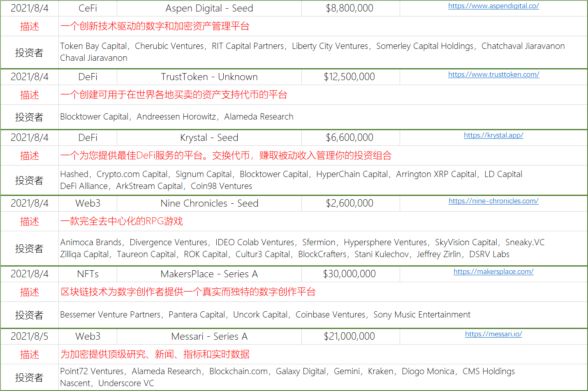Select the Animoca Brands investors cell

point(323,248)
